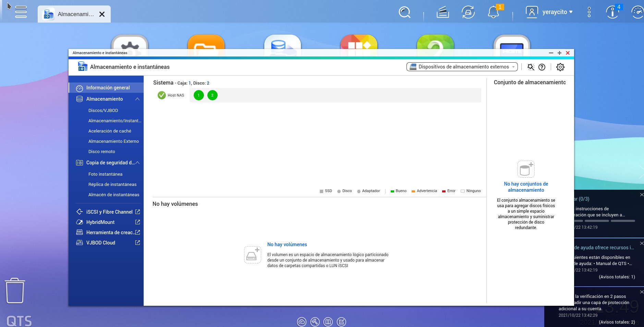The image size is (644, 327).
Task: Select Discos/VJBOD in the sidebar
Action: pos(103,111)
